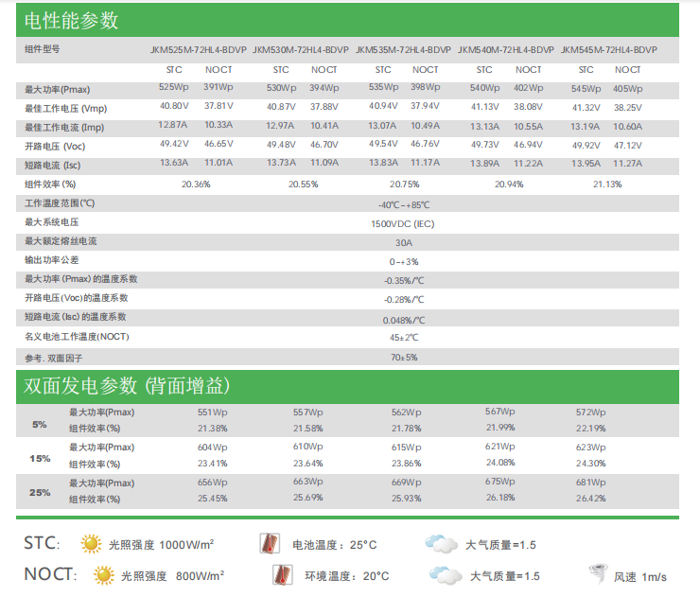Click the 0~+3% power tolerance value
Viewport: 700px width, 597px height.
tap(404, 262)
